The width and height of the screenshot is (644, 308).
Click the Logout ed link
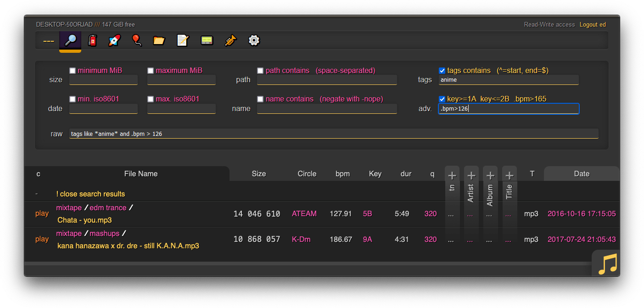(x=592, y=24)
